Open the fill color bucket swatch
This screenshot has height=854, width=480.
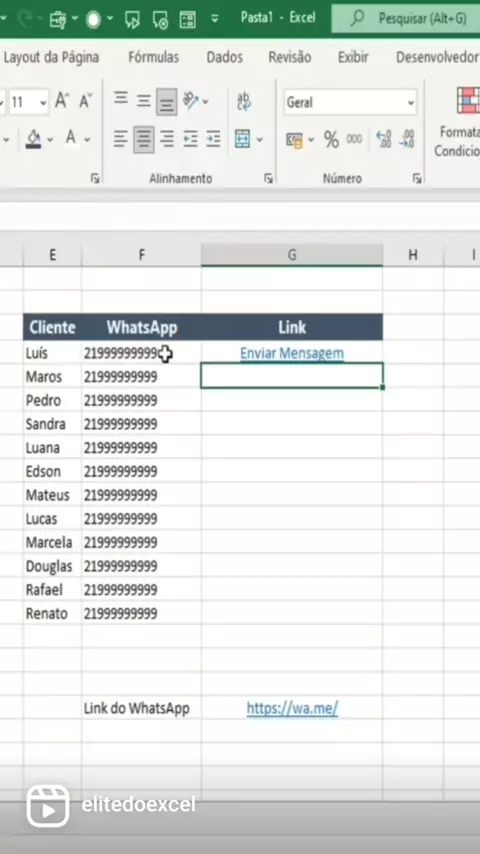coord(33,139)
